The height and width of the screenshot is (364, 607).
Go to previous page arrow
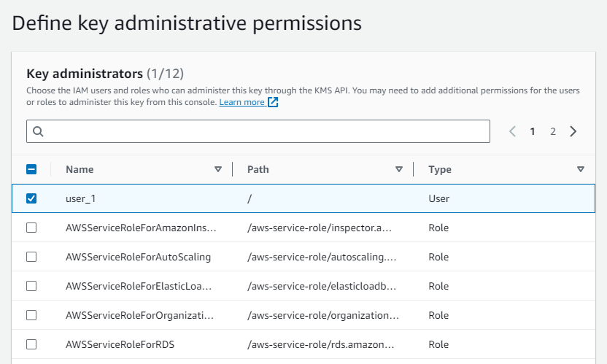tap(512, 131)
